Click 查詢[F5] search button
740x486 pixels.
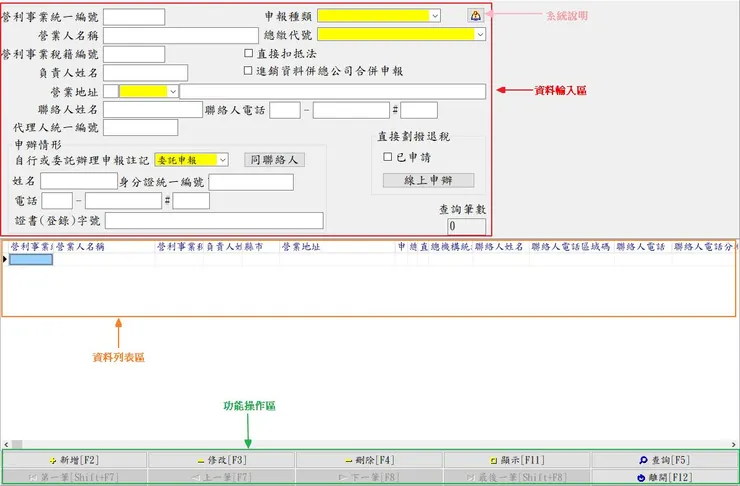(x=664, y=460)
